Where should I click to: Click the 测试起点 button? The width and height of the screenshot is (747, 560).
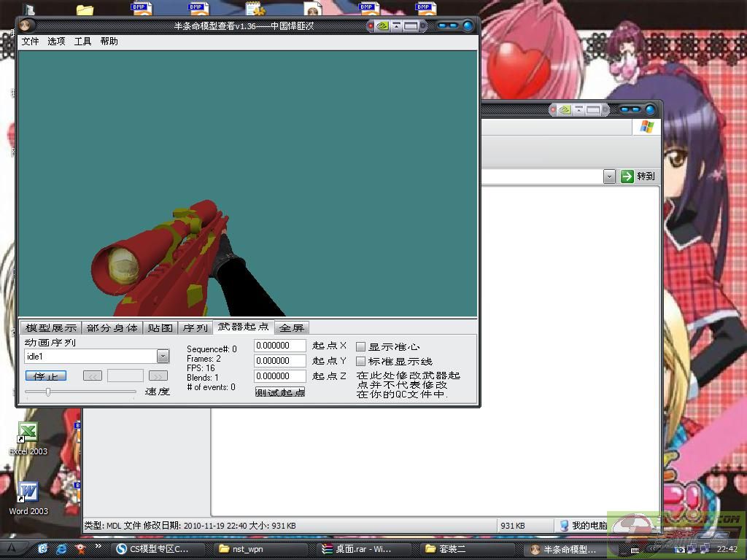[280, 392]
